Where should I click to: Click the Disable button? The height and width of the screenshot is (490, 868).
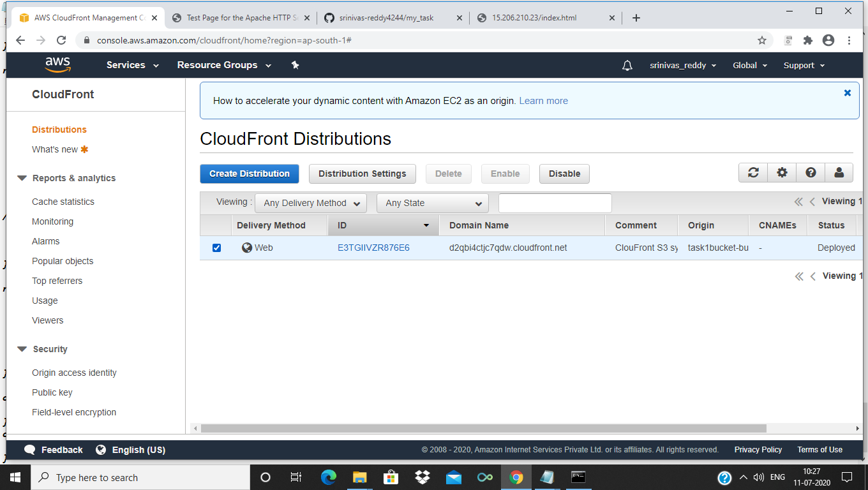(x=565, y=174)
